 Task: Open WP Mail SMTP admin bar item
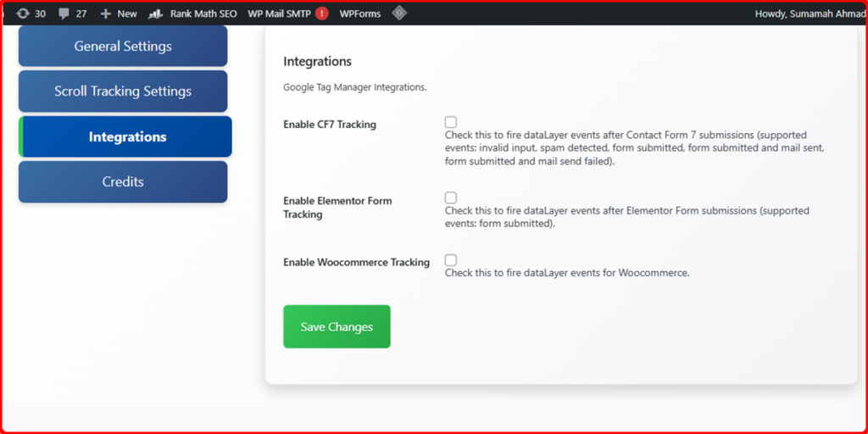click(288, 14)
